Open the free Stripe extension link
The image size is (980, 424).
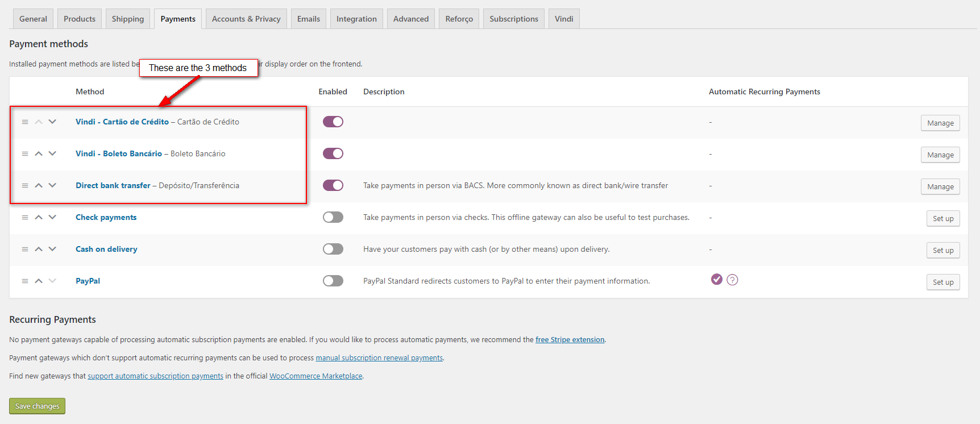(x=570, y=340)
